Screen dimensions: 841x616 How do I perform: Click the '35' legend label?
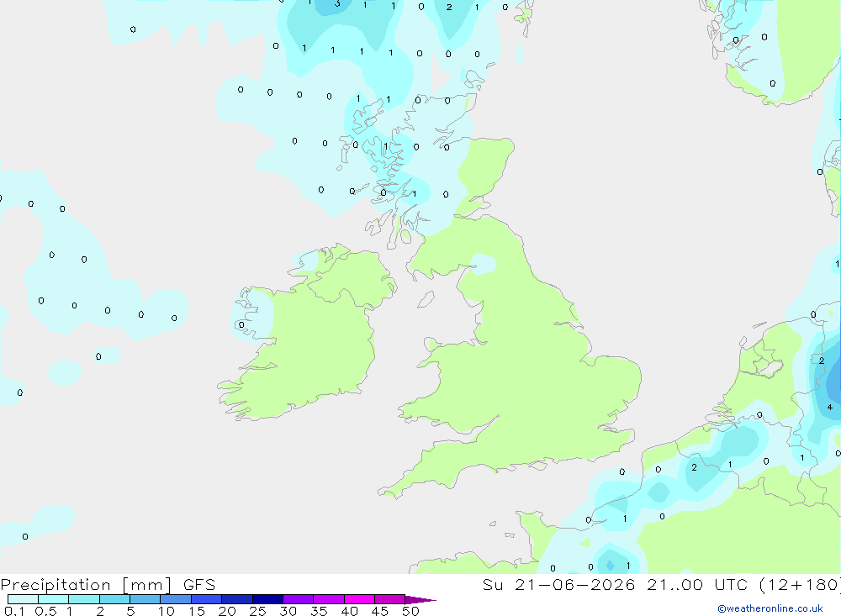point(319,611)
